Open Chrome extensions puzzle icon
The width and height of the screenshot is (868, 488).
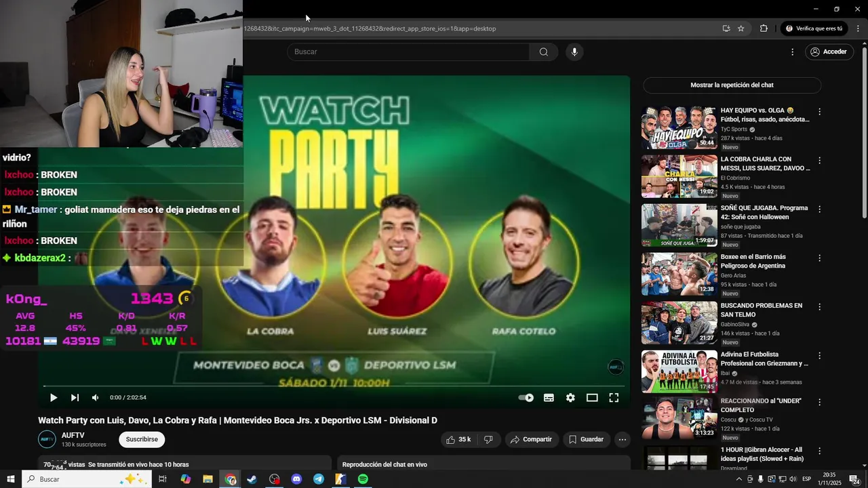click(x=764, y=28)
